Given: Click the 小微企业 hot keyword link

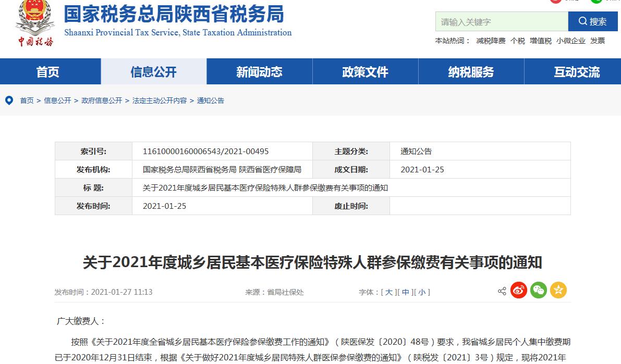Looking at the screenshot, I should click(570, 41).
